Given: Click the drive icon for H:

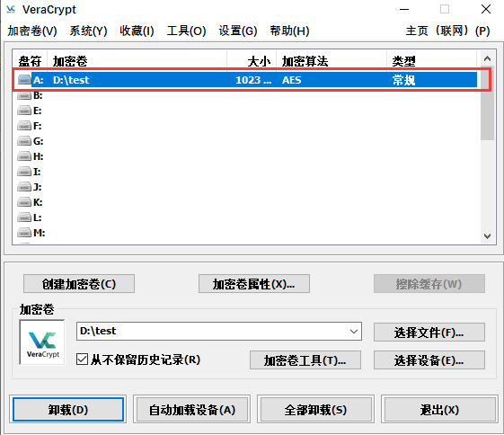Looking at the screenshot, I should (24, 156).
